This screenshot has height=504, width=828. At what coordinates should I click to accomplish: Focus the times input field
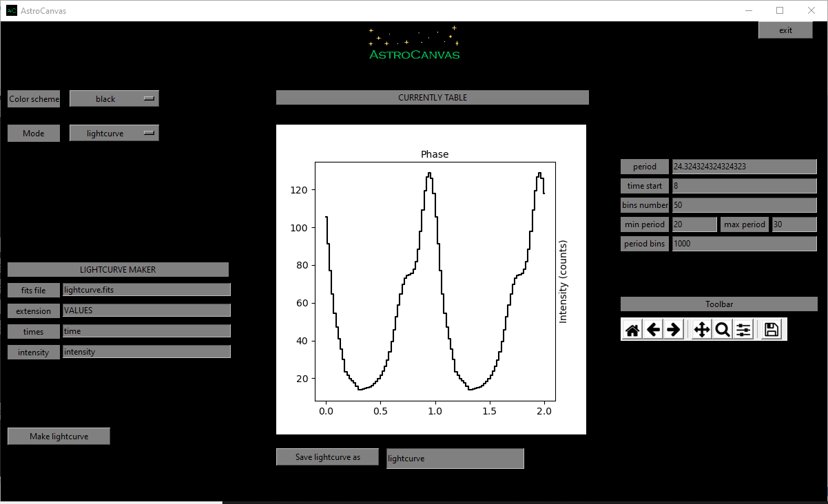[x=147, y=331]
